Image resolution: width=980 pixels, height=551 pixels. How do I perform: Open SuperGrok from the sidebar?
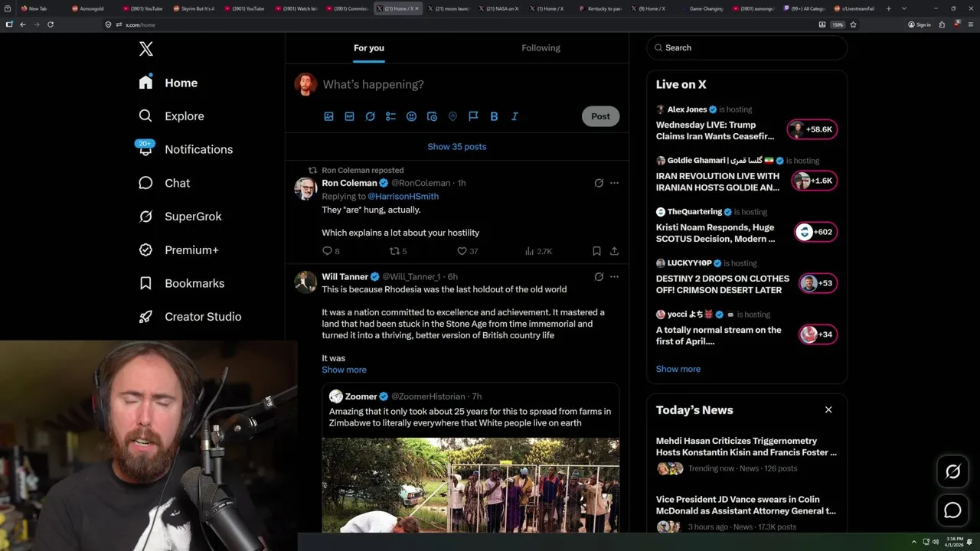coord(180,217)
